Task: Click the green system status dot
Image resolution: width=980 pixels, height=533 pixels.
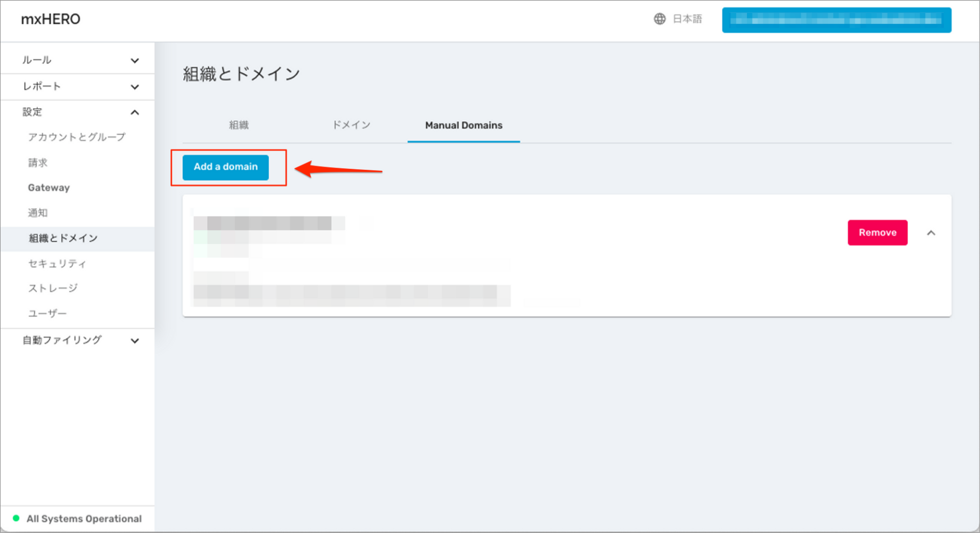Action: 16,519
